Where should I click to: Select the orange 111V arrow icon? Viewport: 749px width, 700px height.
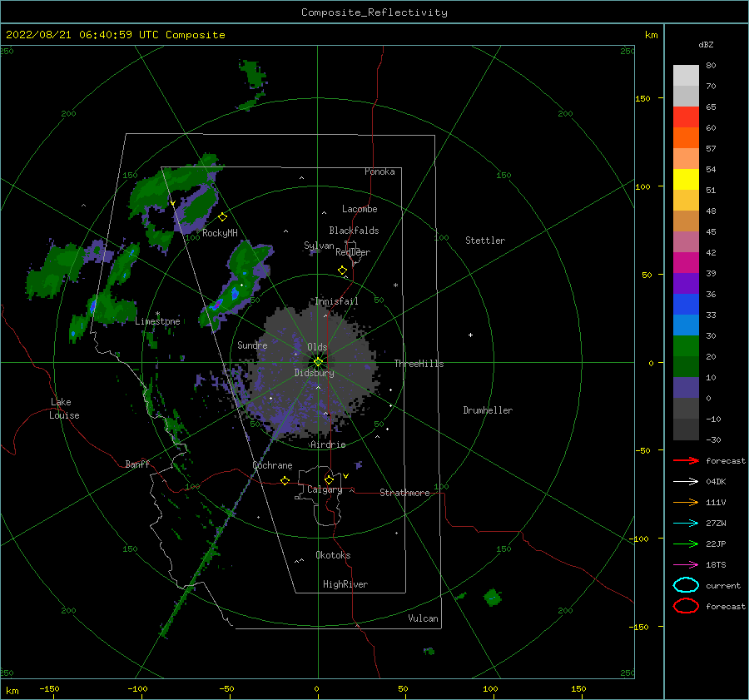[x=686, y=502]
